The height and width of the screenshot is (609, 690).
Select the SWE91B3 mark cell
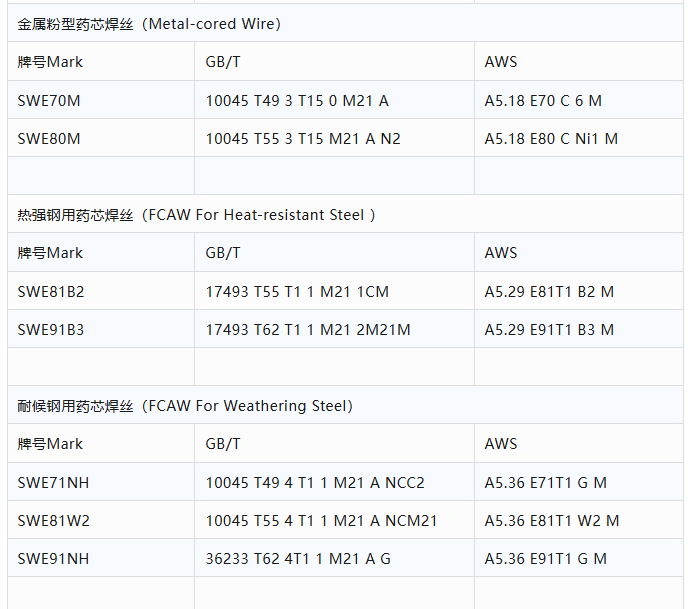pyautogui.click(x=51, y=330)
